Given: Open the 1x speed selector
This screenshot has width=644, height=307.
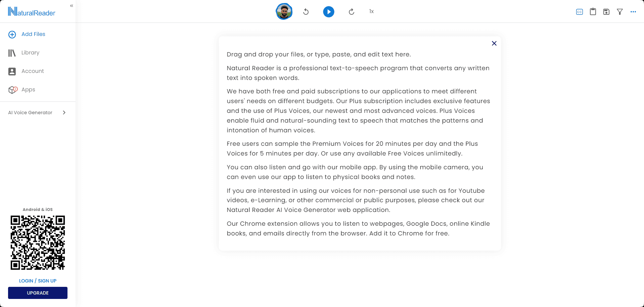Looking at the screenshot, I should [372, 11].
